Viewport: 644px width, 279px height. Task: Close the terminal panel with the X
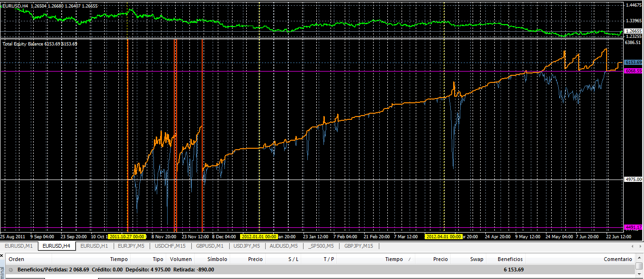(2, 256)
